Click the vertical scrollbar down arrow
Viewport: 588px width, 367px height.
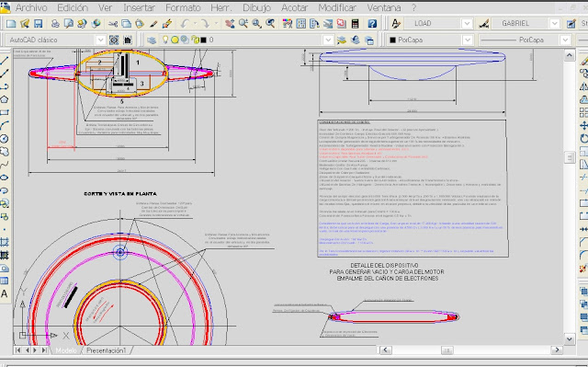coord(570,338)
